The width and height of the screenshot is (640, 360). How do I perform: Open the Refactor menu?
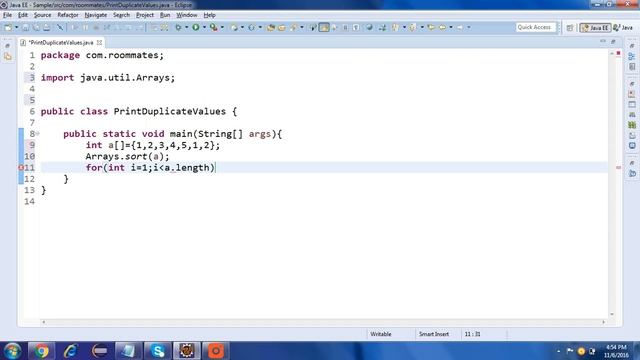pos(67,15)
